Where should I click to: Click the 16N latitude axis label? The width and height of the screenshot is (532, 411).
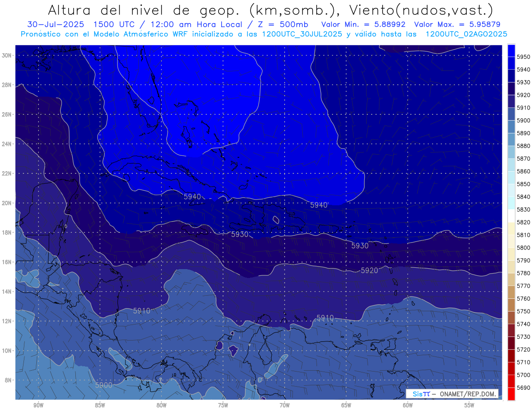[x=7, y=262]
